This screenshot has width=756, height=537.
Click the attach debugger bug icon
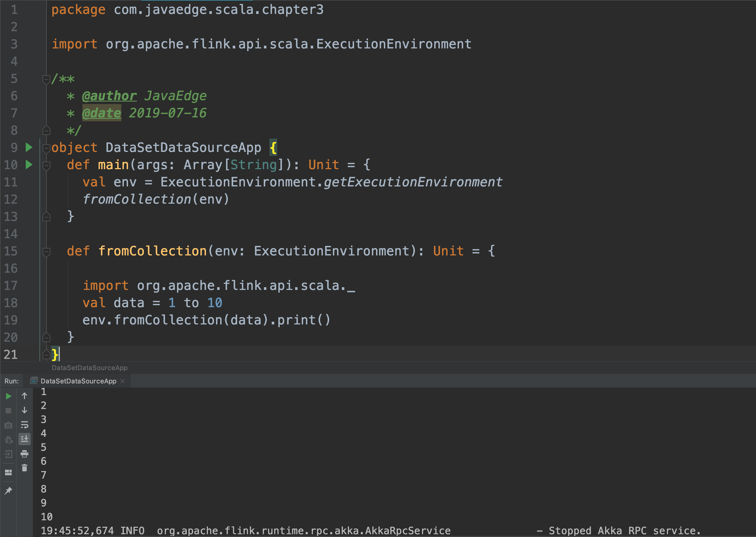(9, 440)
